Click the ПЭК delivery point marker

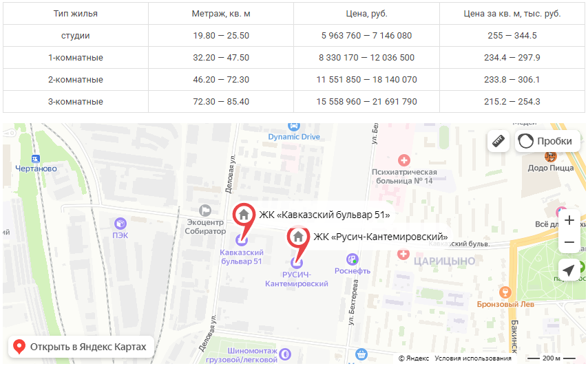pyautogui.click(x=120, y=224)
